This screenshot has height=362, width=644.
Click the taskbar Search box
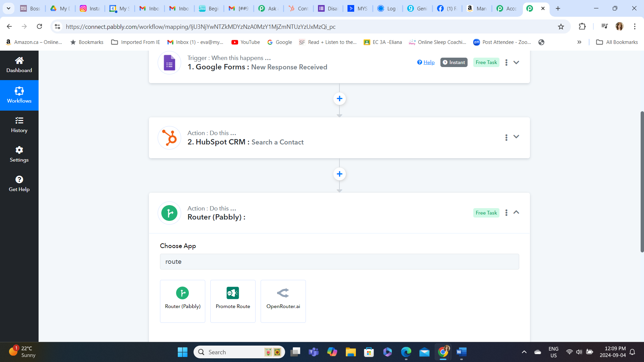pos(239,352)
